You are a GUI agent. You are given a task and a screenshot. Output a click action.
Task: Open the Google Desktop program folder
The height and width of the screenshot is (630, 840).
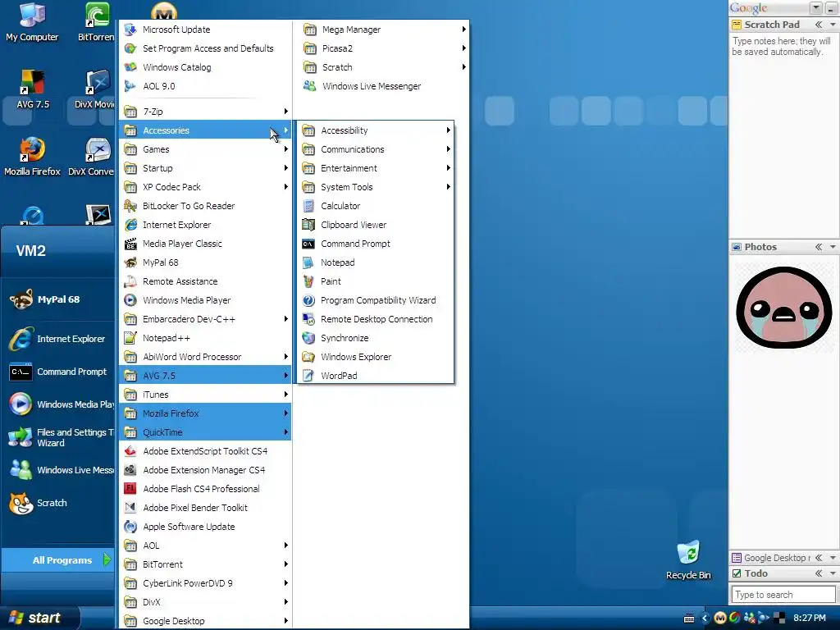click(206, 621)
